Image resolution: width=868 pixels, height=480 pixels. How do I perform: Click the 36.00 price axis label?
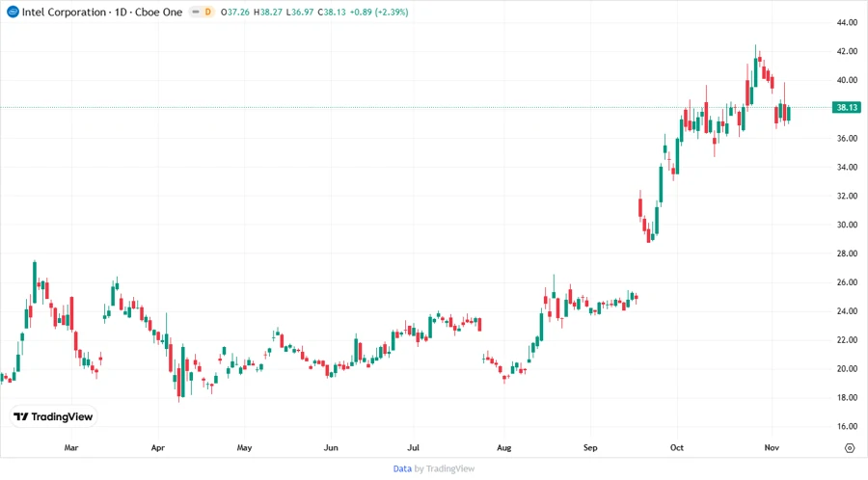click(x=847, y=138)
